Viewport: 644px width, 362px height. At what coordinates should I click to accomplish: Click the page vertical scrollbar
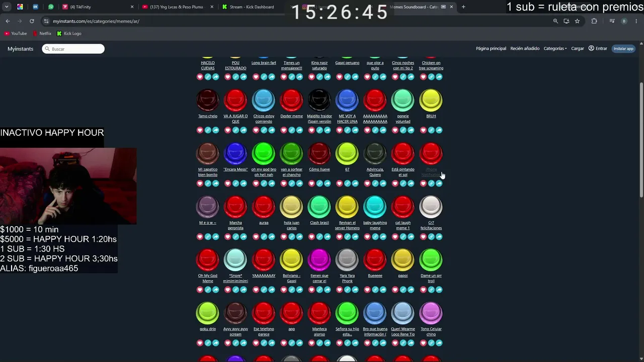click(x=641, y=140)
